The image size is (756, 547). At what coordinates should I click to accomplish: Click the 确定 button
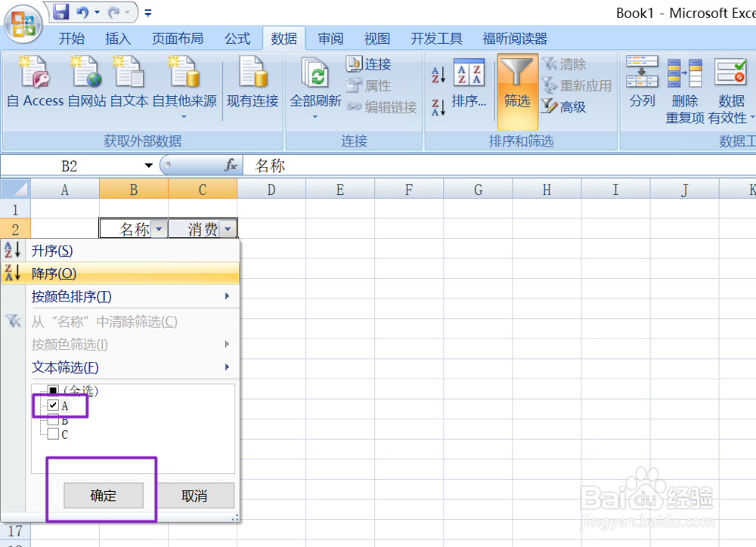click(x=104, y=496)
